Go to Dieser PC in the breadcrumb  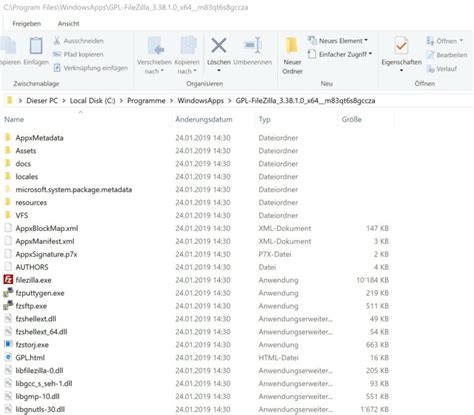(x=42, y=101)
